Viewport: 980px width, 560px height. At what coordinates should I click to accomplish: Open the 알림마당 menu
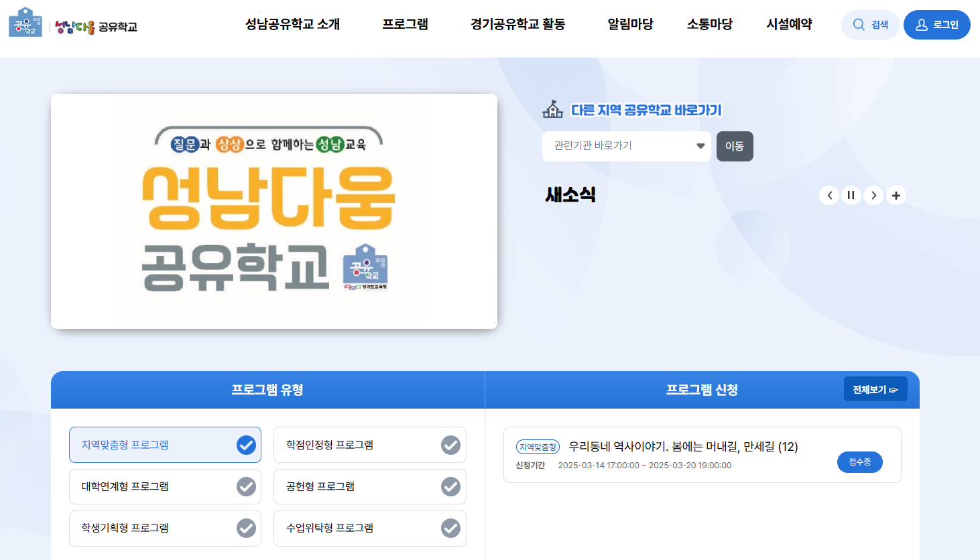pos(630,24)
